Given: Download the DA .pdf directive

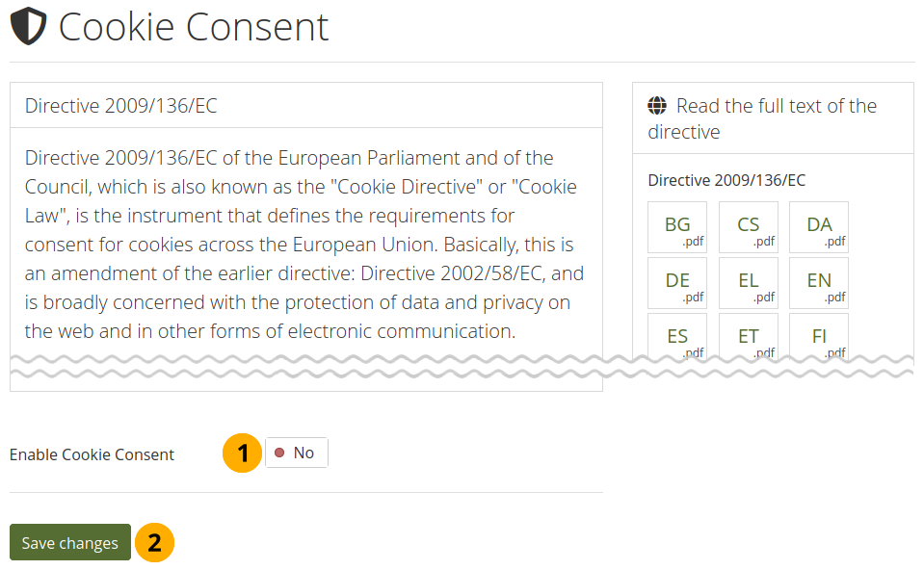Looking at the screenshot, I should 819,227.
